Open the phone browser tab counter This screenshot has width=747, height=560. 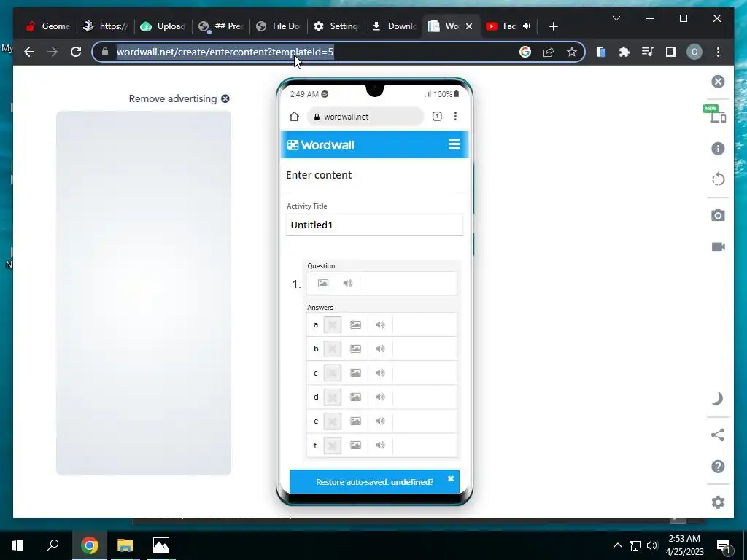click(x=437, y=116)
